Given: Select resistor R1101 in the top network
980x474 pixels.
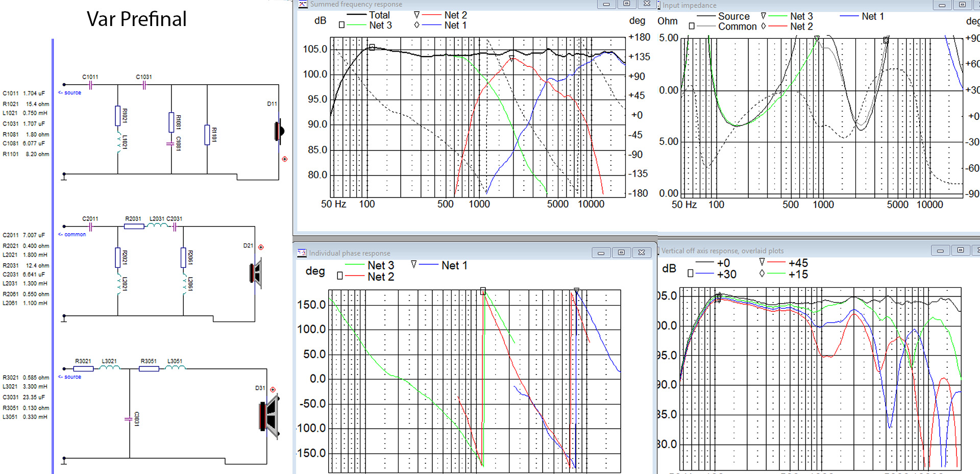Looking at the screenshot, I should [x=207, y=135].
